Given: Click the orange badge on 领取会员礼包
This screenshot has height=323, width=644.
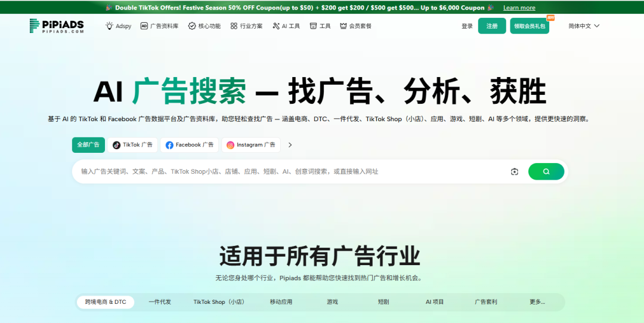Looking at the screenshot, I should tap(550, 18).
